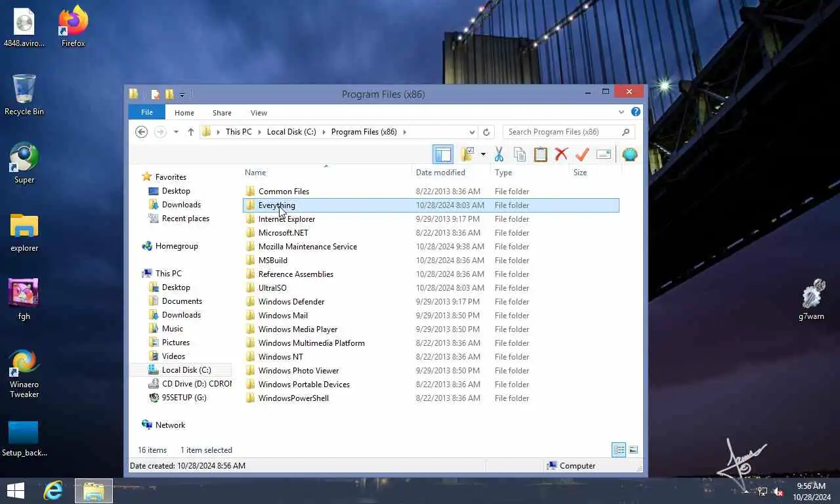Select the Internet Explorer folder
Viewport: 840px width, 504px height.
pos(430,219)
